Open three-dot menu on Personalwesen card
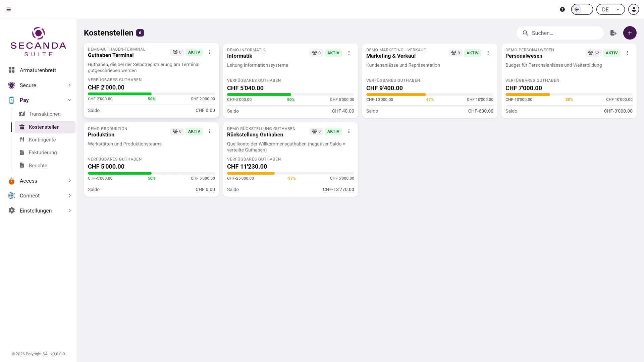This screenshot has width=644, height=362. click(x=627, y=53)
